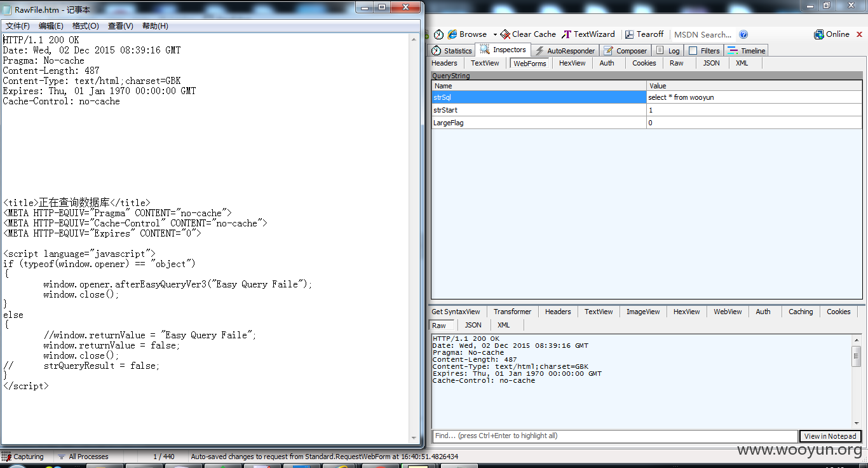Click the Value column header in QueryString grid
This screenshot has height=468, width=868.
[x=754, y=86]
